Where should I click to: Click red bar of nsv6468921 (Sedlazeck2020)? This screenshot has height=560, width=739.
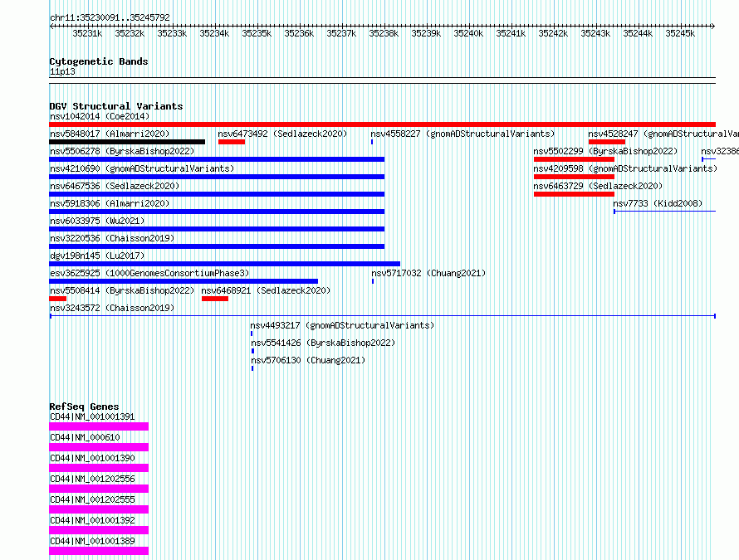click(215, 299)
